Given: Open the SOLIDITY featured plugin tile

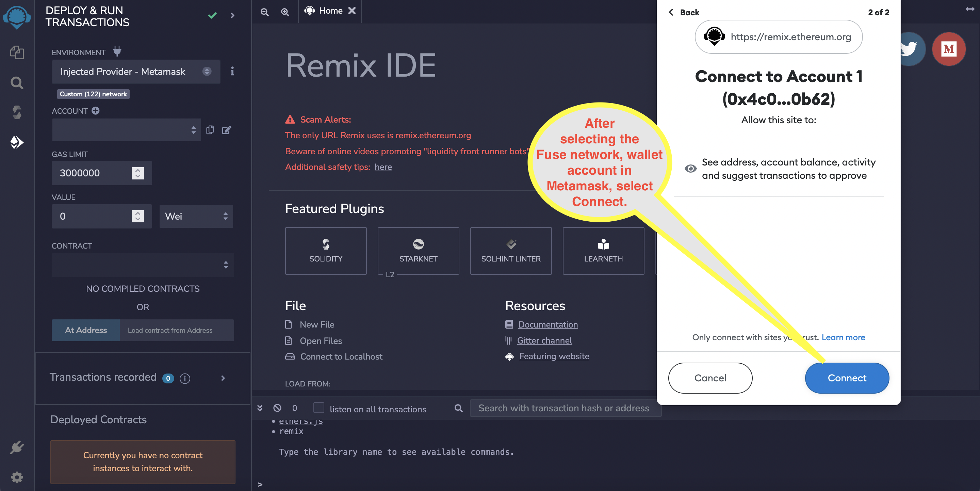Looking at the screenshot, I should coord(326,251).
